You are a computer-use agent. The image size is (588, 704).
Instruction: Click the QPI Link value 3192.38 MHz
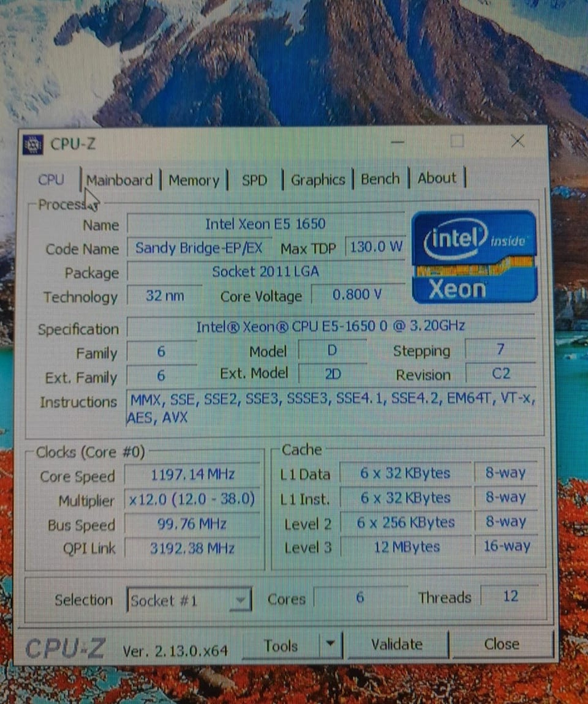(x=192, y=549)
